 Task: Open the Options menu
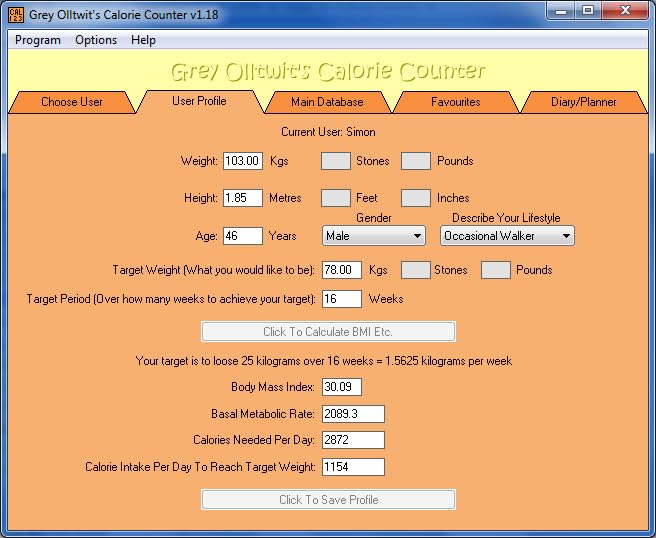(96, 40)
